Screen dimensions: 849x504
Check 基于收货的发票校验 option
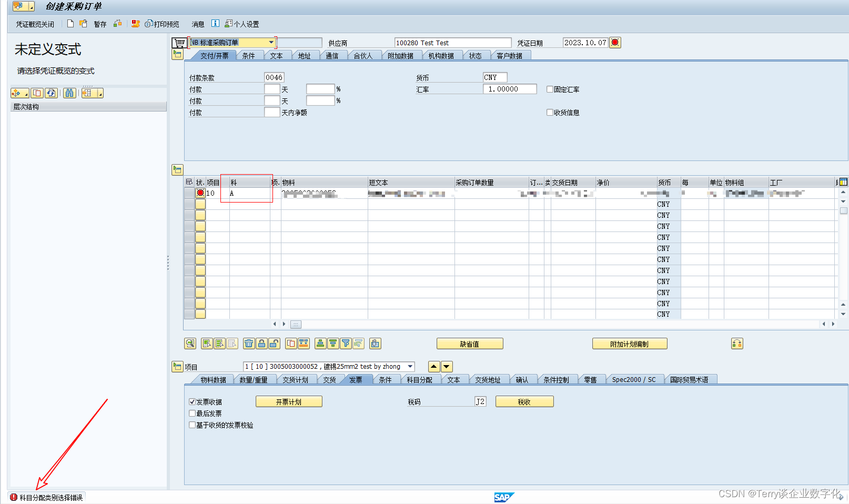[193, 425]
